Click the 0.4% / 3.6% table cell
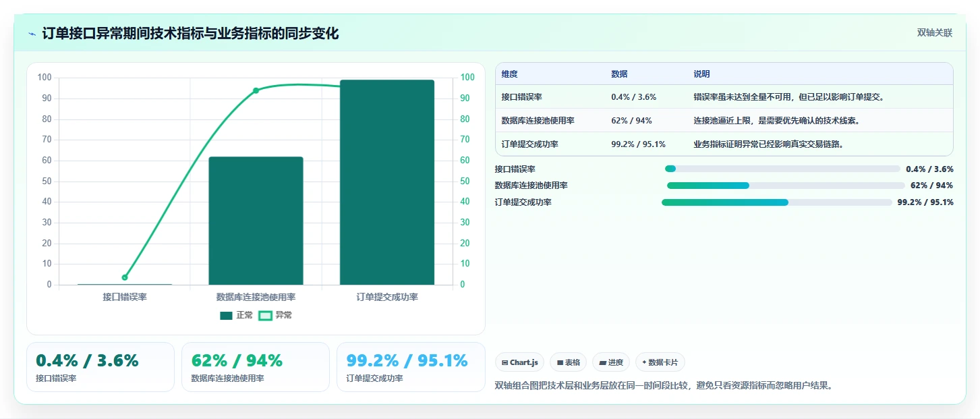This screenshot has height=419, width=980. pyautogui.click(x=633, y=97)
